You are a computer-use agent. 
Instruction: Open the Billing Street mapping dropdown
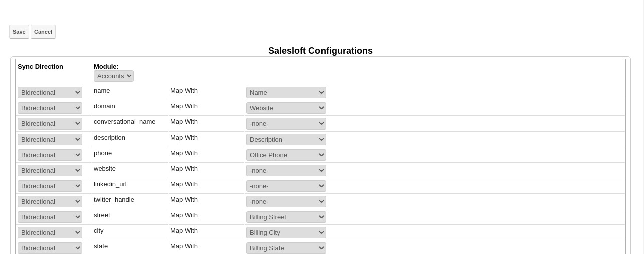pyautogui.click(x=286, y=217)
